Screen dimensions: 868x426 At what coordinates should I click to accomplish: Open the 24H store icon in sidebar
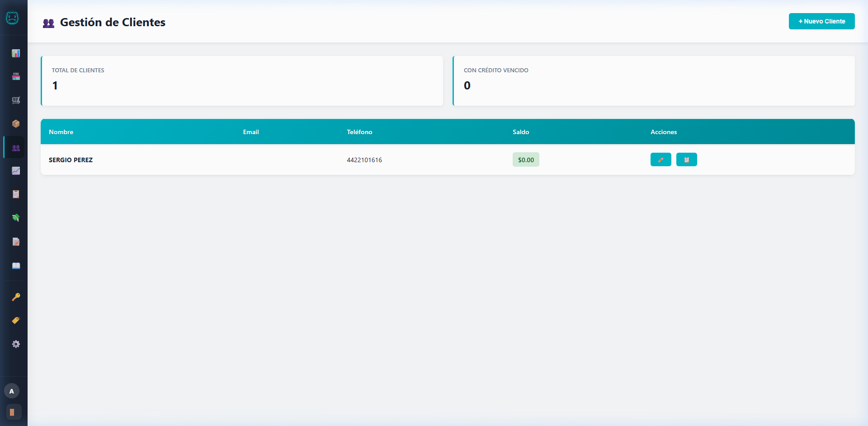16,77
